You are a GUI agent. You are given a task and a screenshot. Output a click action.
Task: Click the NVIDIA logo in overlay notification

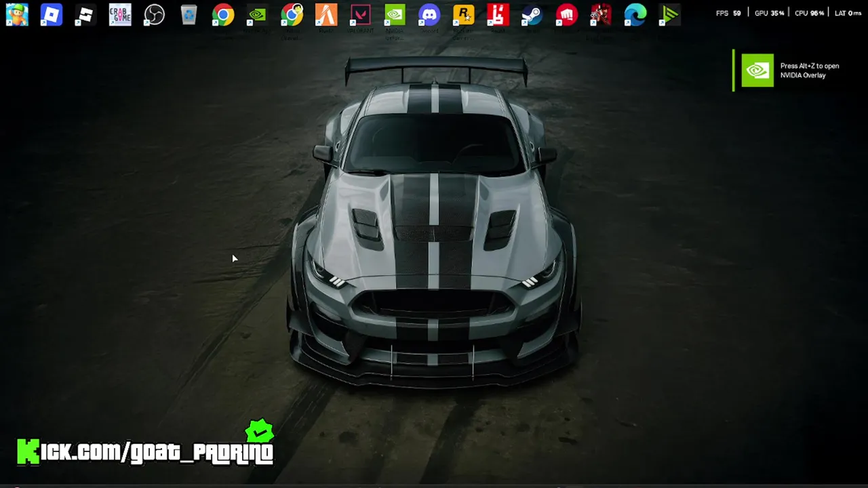coord(757,70)
